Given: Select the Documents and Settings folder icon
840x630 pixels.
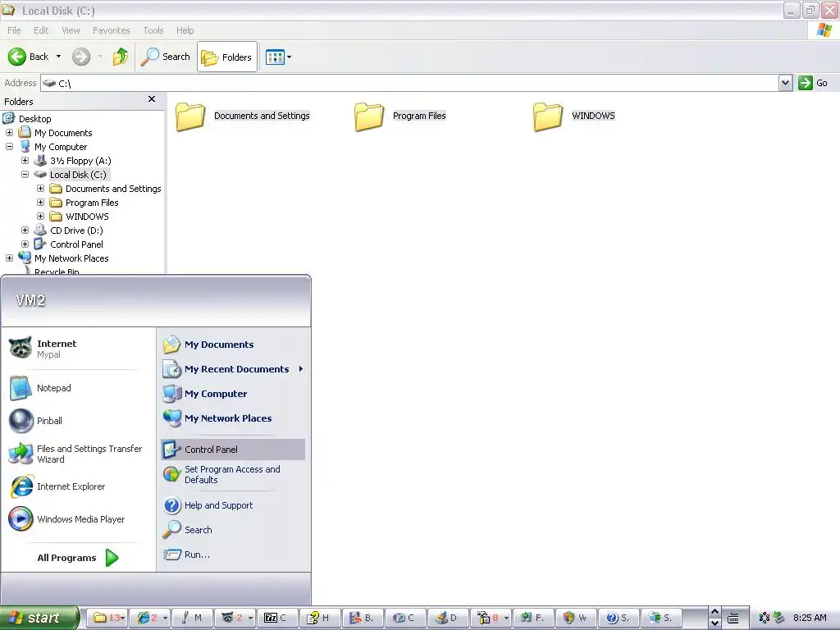Looking at the screenshot, I should tap(190, 116).
